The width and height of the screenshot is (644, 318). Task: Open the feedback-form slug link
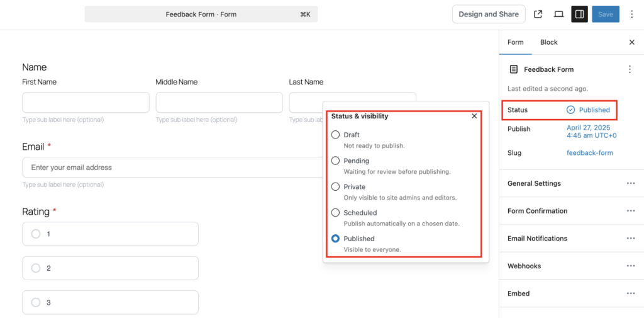pos(590,152)
